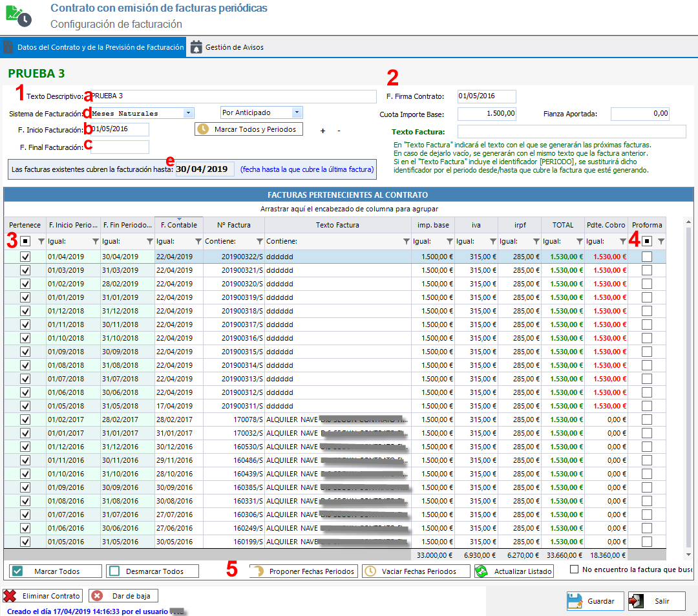Screen dimensions: 698x616
Task: Uncheck Pertenece for invoice 201900322/S
Action: coord(25,257)
